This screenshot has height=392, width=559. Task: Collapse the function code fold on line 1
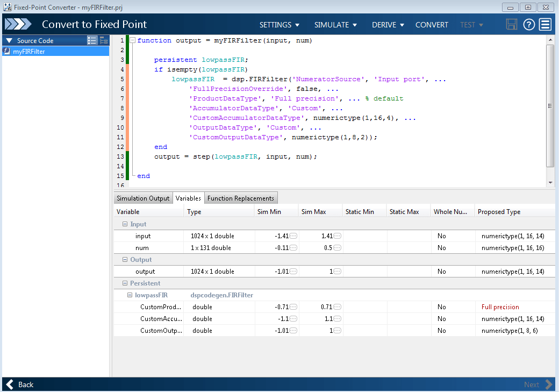point(133,40)
